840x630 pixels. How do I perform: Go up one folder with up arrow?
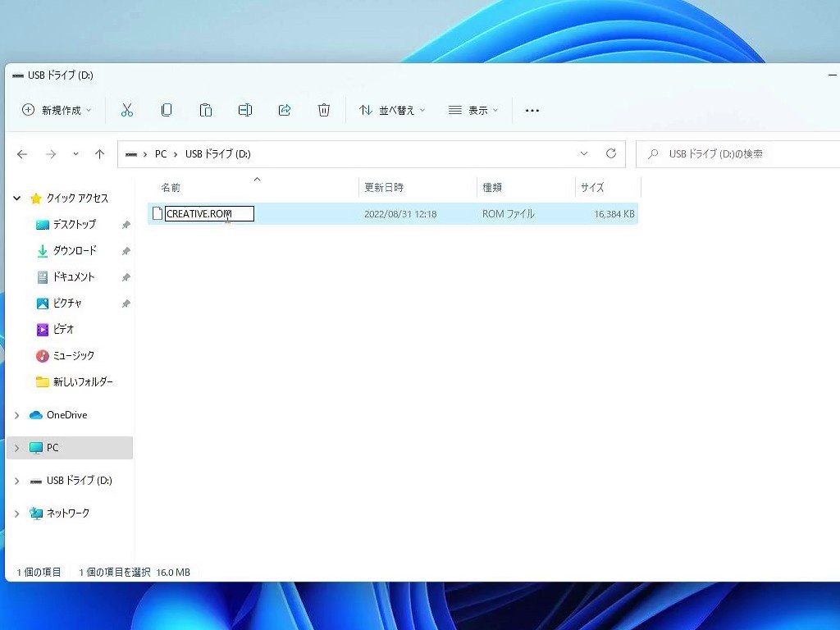(100, 154)
